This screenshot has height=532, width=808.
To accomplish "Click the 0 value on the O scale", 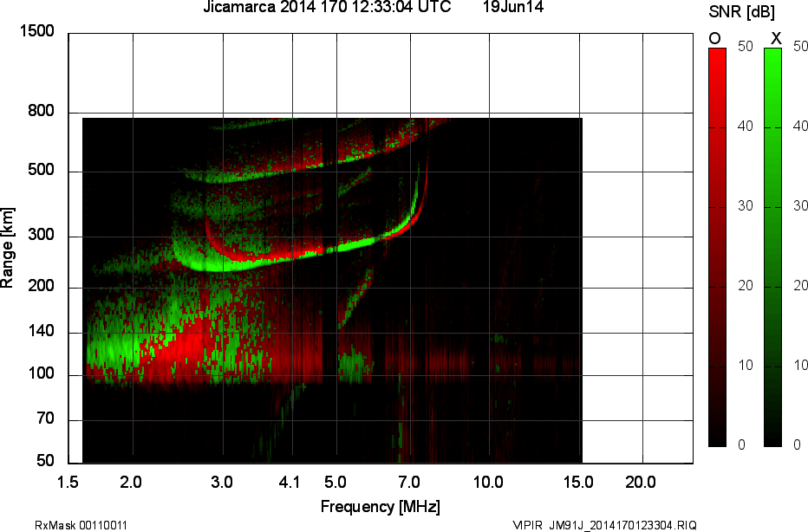I will point(741,445).
